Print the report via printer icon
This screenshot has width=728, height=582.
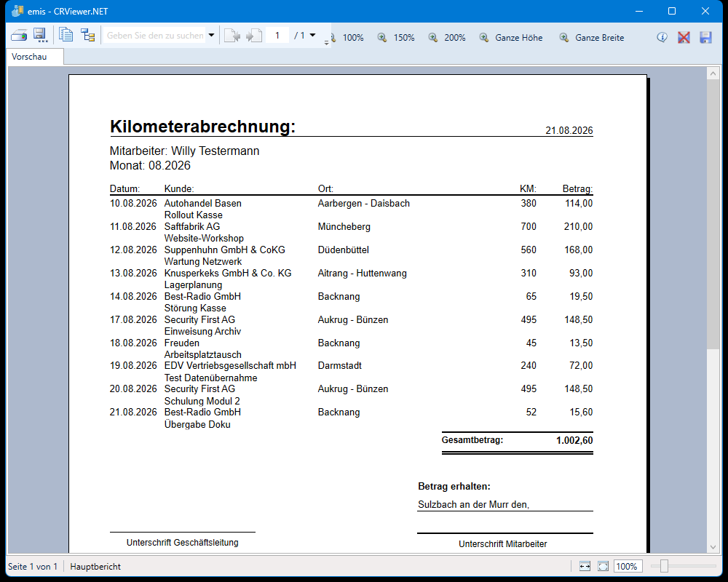click(x=19, y=35)
